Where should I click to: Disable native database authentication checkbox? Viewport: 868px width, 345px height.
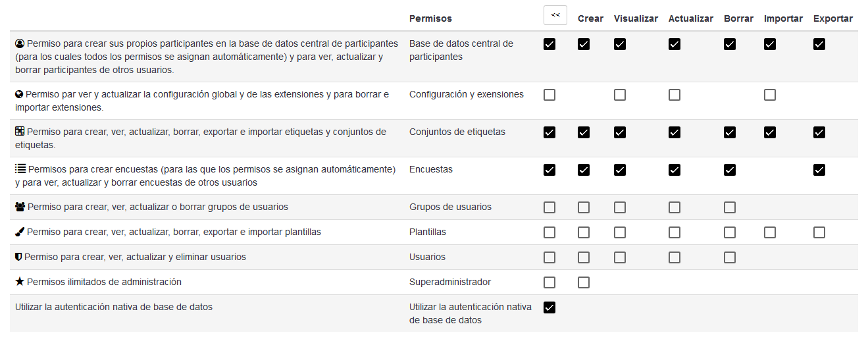[549, 307]
